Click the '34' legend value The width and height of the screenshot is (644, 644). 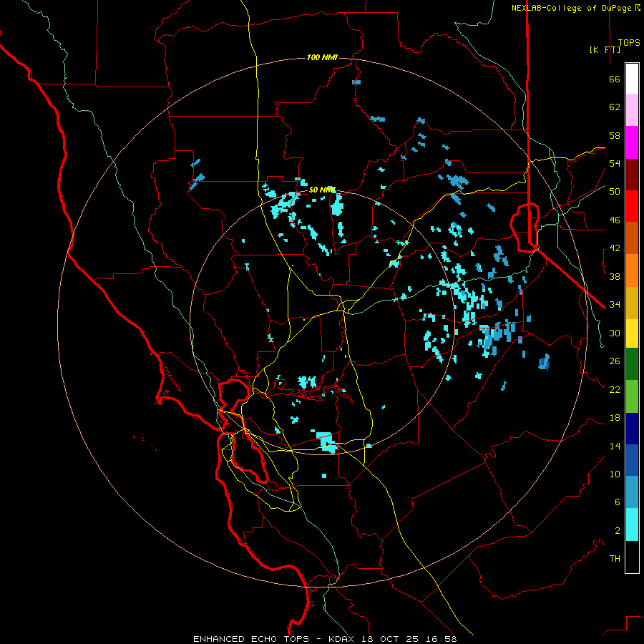[615, 305]
